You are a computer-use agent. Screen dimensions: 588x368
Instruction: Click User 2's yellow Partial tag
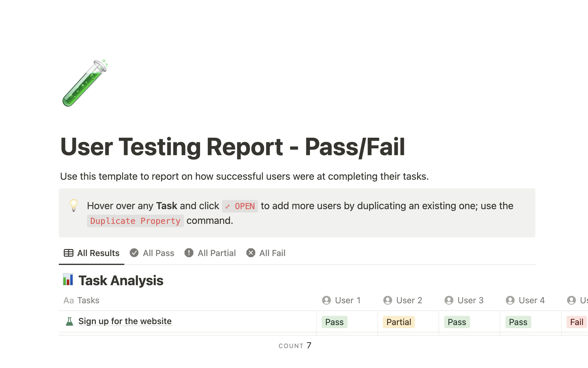(399, 322)
